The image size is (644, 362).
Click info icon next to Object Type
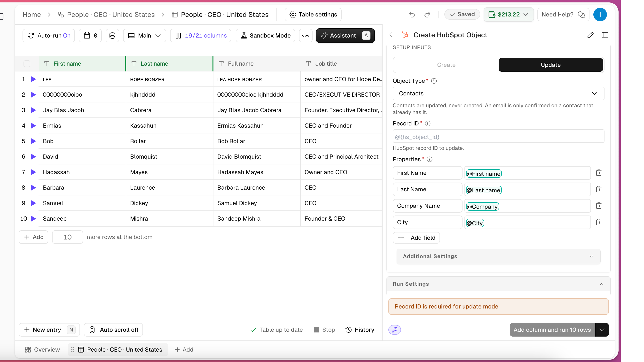coord(434,81)
